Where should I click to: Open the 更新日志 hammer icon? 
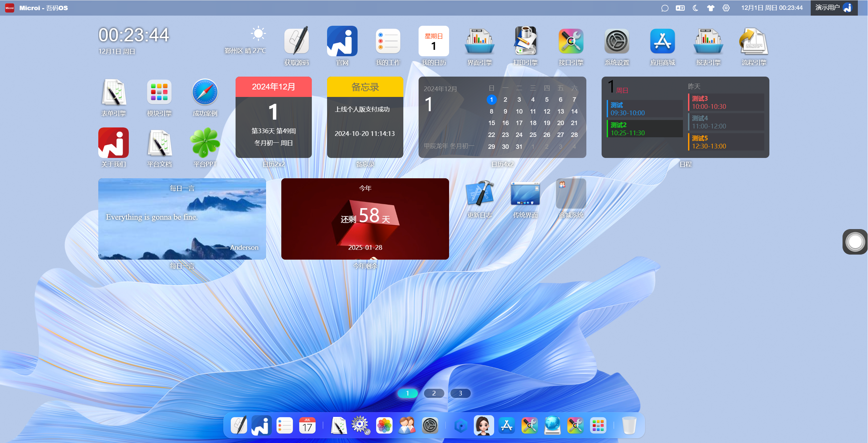[479, 194]
